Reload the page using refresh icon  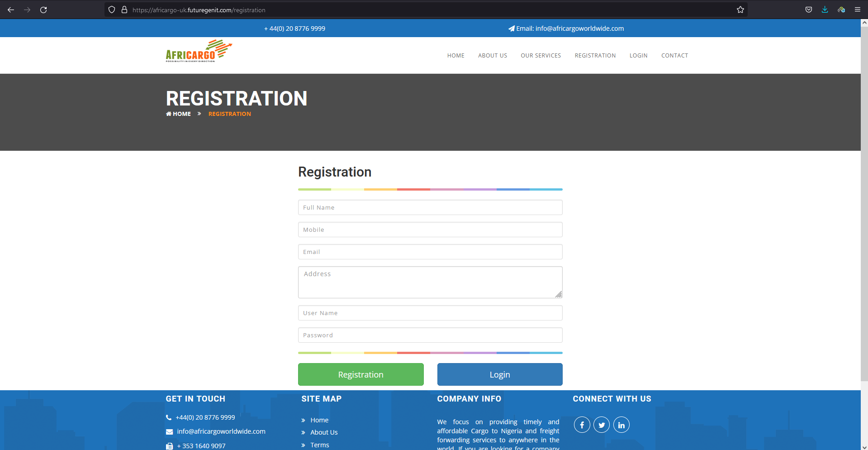[x=43, y=10]
